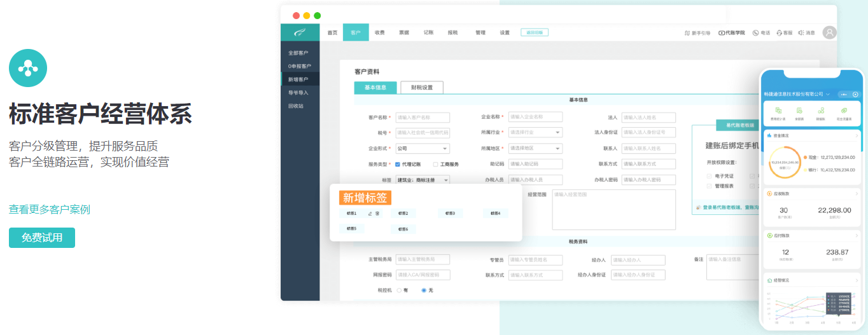
Task: Switch to the 财税设置 tab
Action: tap(421, 88)
